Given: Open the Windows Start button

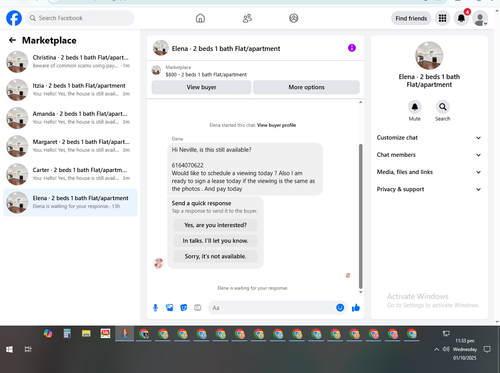Looking at the screenshot, I should [x=9, y=349].
